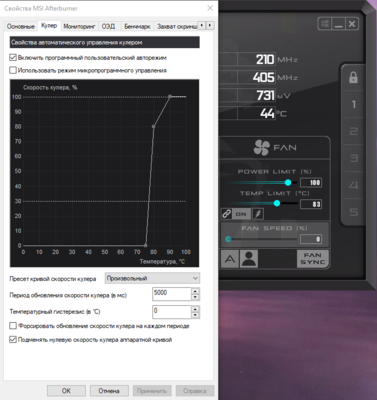This screenshot has height=400, width=377.
Task: Click the FAN SYNC button
Action: pos(313,259)
